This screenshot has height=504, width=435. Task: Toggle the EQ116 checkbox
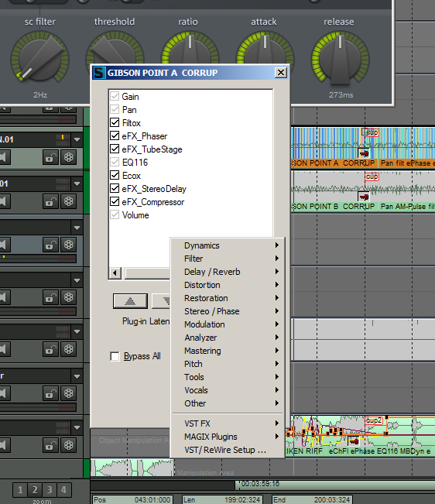115,162
